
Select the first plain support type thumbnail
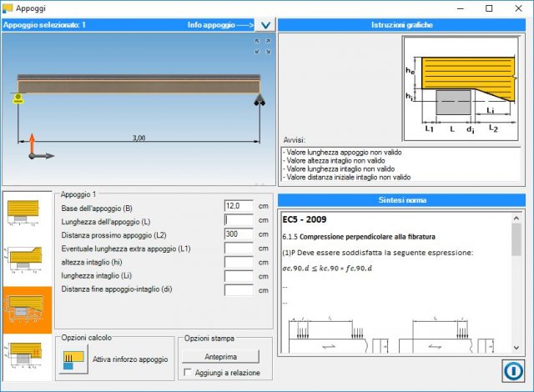point(27,214)
